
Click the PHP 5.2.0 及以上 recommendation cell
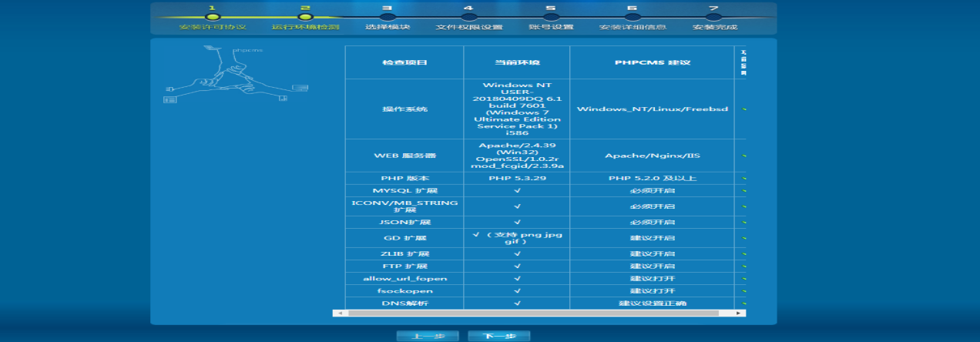(x=652, y=178)
